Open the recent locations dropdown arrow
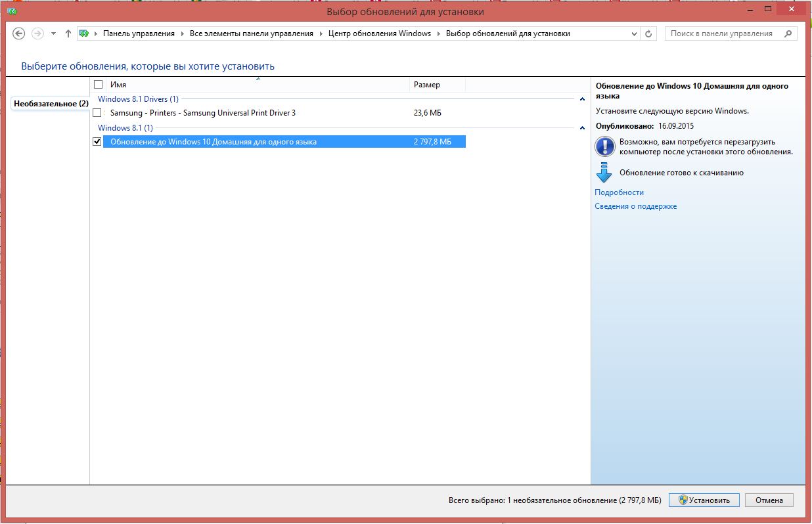The image size is (812, 524). coord(53,33)
